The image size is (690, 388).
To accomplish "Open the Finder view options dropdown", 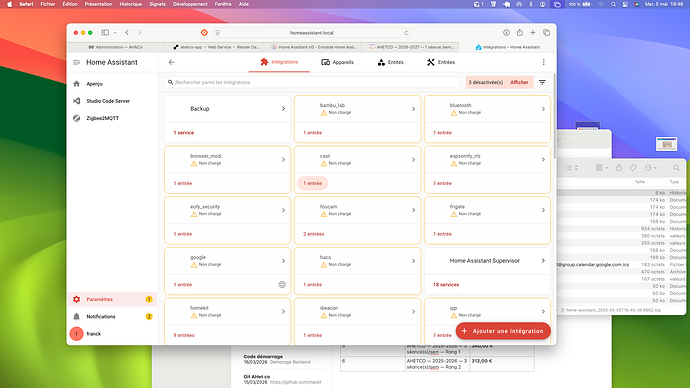I will pos(572,168).
